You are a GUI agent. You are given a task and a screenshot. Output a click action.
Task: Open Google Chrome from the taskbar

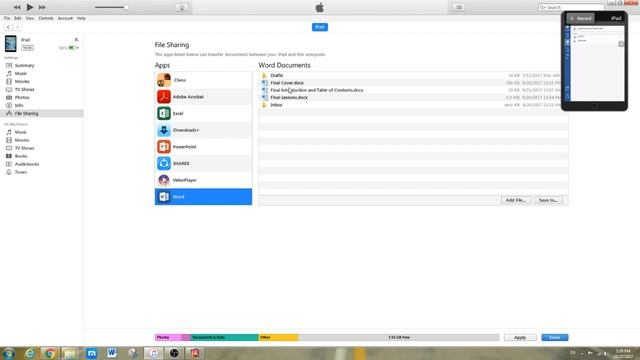[x=50, y=353]
